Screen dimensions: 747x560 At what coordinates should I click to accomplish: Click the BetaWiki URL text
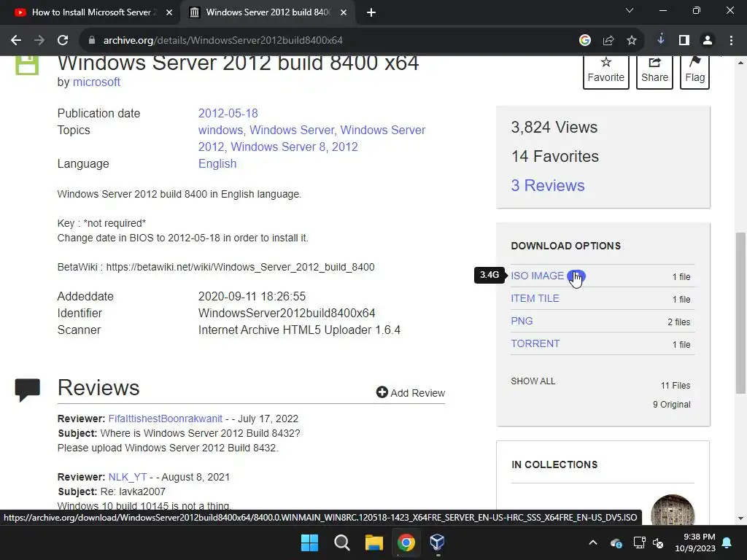(x=240, y=267)
